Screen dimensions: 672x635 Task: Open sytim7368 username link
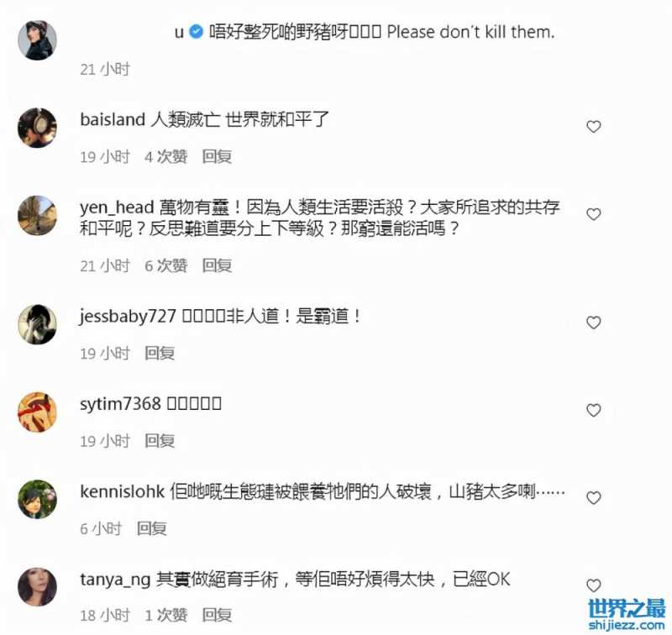[120, 404]
